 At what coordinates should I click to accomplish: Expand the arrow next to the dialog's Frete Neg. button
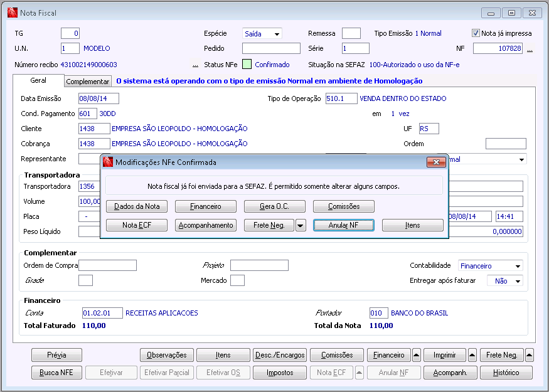(301, 226)
